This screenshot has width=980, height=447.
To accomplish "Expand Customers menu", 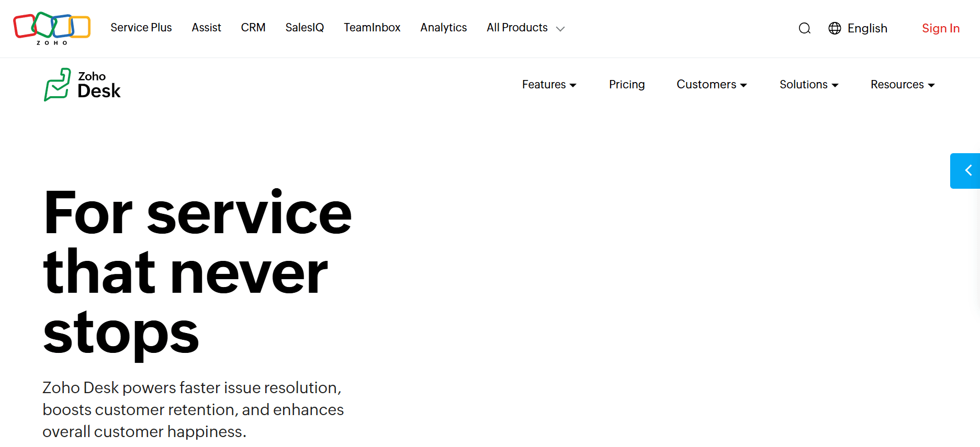I will 712,85.
